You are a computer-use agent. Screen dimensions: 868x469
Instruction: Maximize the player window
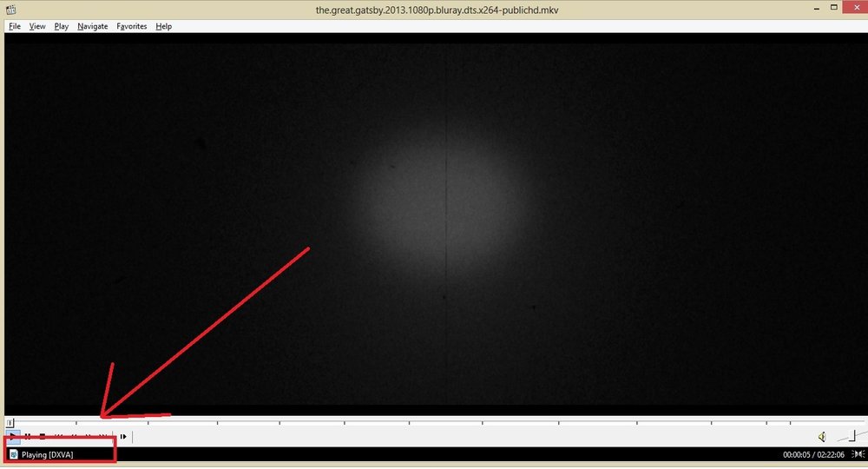(x=833, y=8)
